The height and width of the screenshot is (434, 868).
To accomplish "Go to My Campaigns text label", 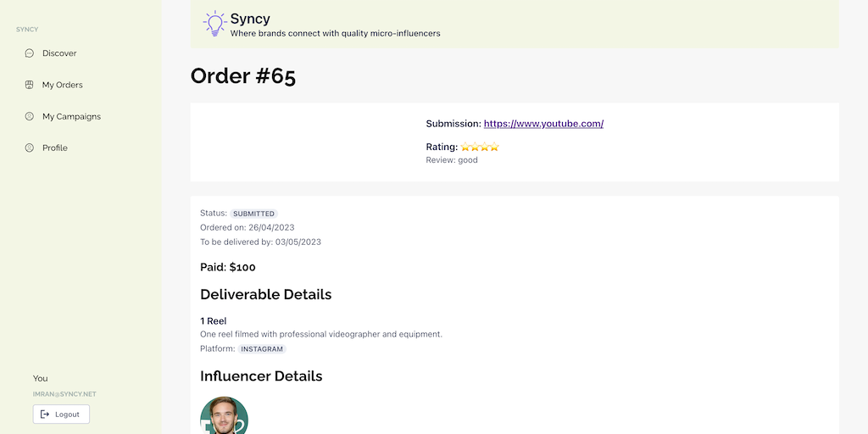I will coord(71,116).
